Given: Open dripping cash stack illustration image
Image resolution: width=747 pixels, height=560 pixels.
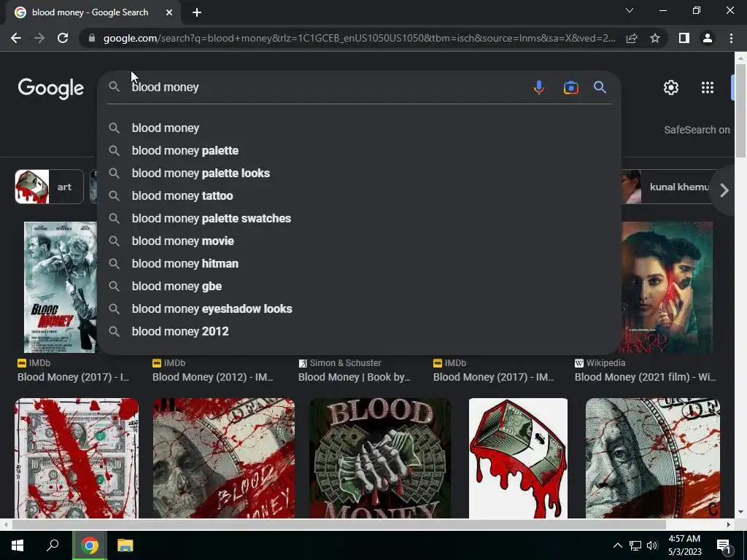Looking at the screenshot, I should [518, 458].
